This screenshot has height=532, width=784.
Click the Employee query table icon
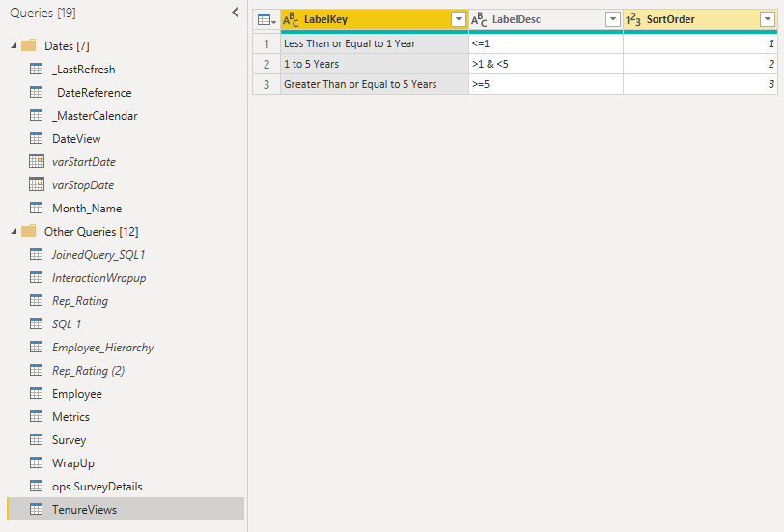pyautogui.click(x=37, y=394)
